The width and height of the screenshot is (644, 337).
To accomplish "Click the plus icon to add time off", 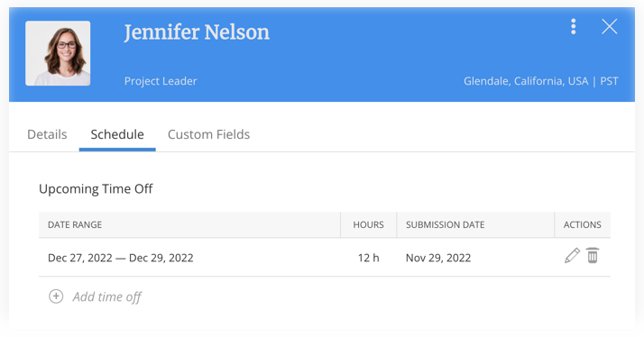I will [x=56, y=296].
